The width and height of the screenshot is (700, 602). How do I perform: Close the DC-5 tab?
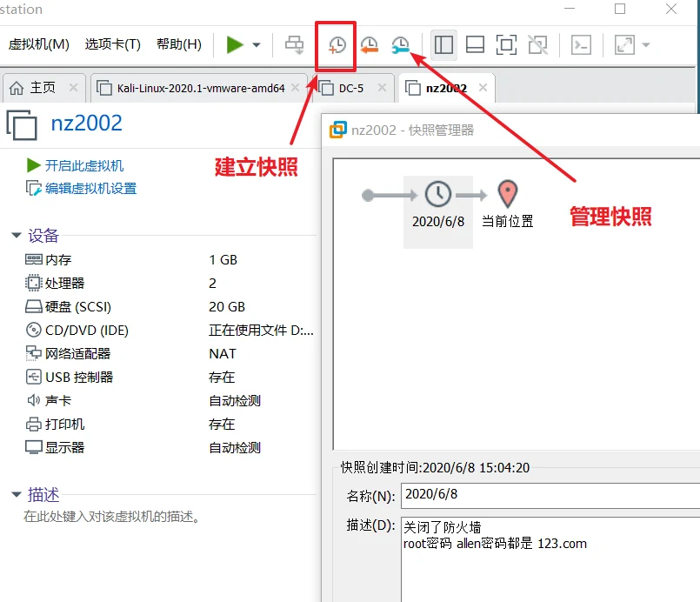[x=382, y=88]
